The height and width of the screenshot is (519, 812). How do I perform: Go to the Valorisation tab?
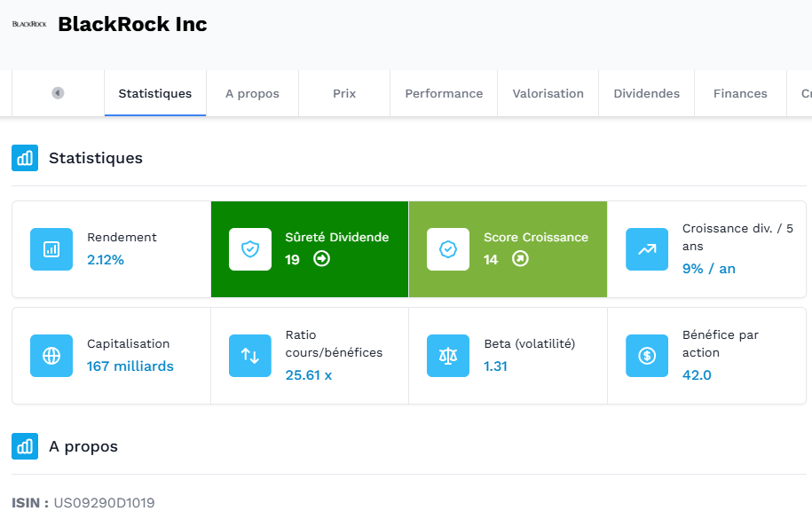548,93
